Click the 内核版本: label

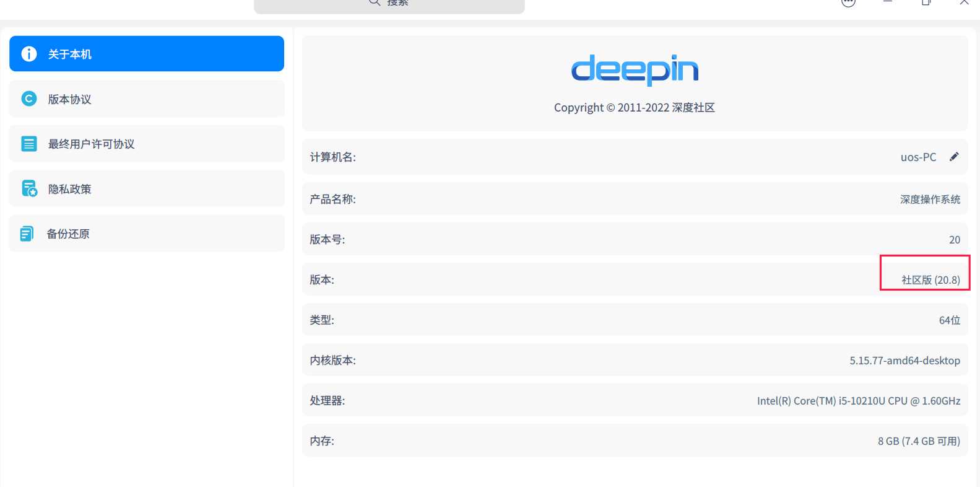333,361
